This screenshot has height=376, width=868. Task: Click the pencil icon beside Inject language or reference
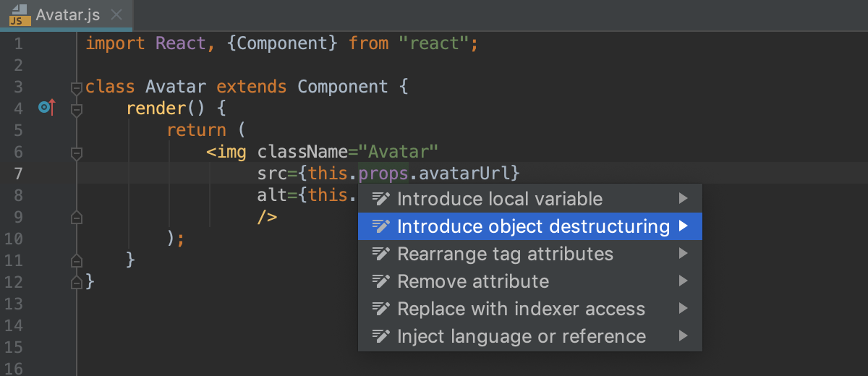point(381,336)
